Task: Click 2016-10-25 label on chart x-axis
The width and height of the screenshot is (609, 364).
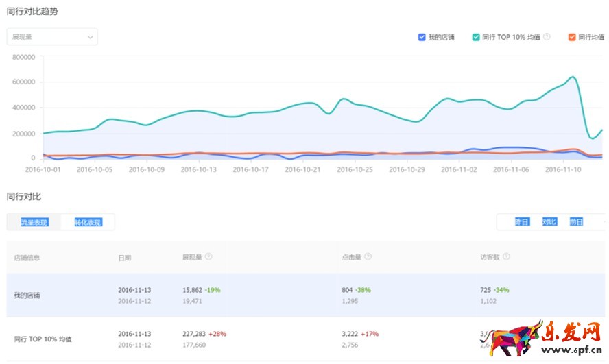Action: pos(355,169)
